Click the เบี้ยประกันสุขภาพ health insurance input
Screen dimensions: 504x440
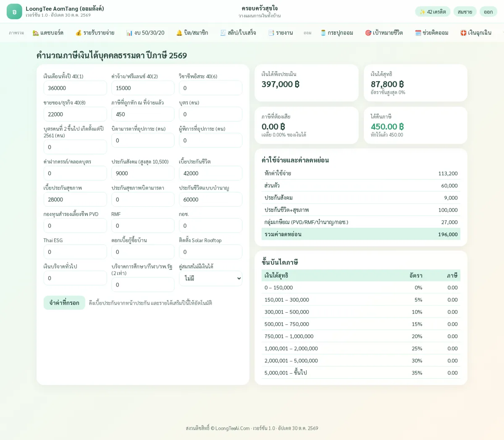coord(75,200)
